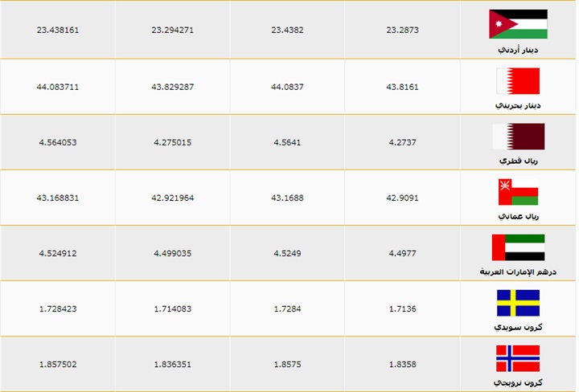This screenshot has height=392, width=579.
Task: Select the Qatar flag image
Action: (518, 136)
